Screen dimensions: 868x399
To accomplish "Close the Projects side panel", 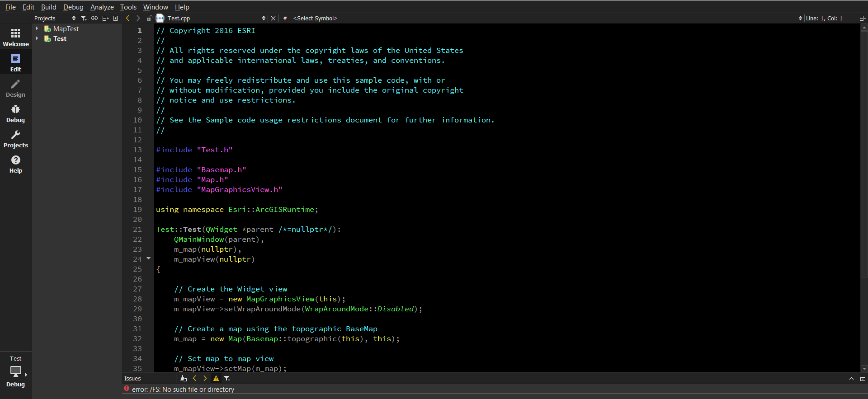I will 116,18.
